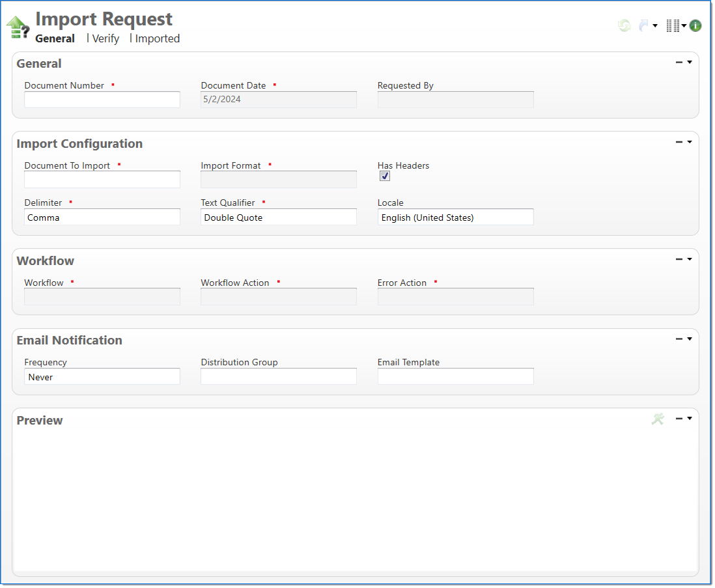The width and height of the screenshot is (715, 588).
Task: Minimize the General panel with dash icon
Action: [679, 63]
